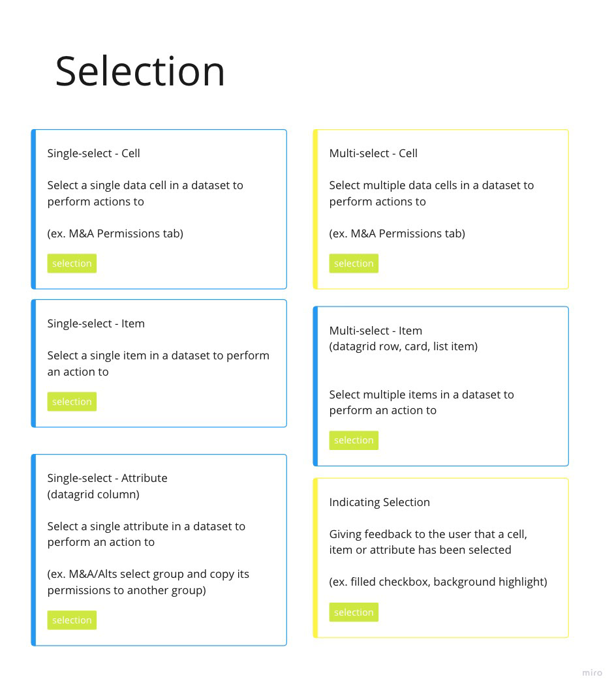The image size is (616, 690).
Task: Click selection tag on Single-select Attribute card
Action: (72, 620)
